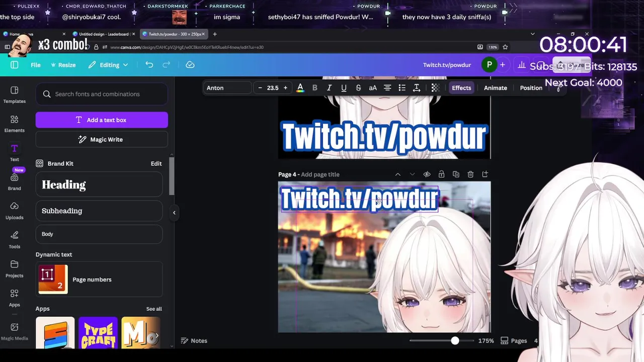Increase font size with plus
The height and width of the screenshot is (362, 644).
(x=285, y=88)
